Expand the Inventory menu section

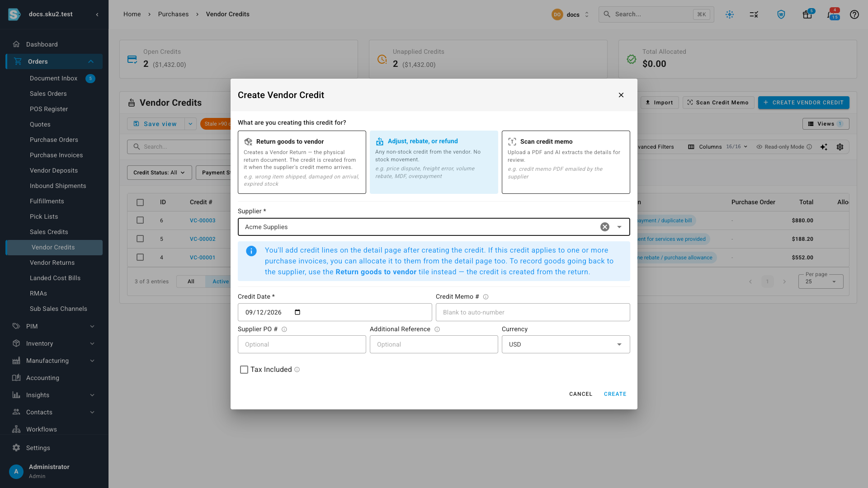point(54,343)
